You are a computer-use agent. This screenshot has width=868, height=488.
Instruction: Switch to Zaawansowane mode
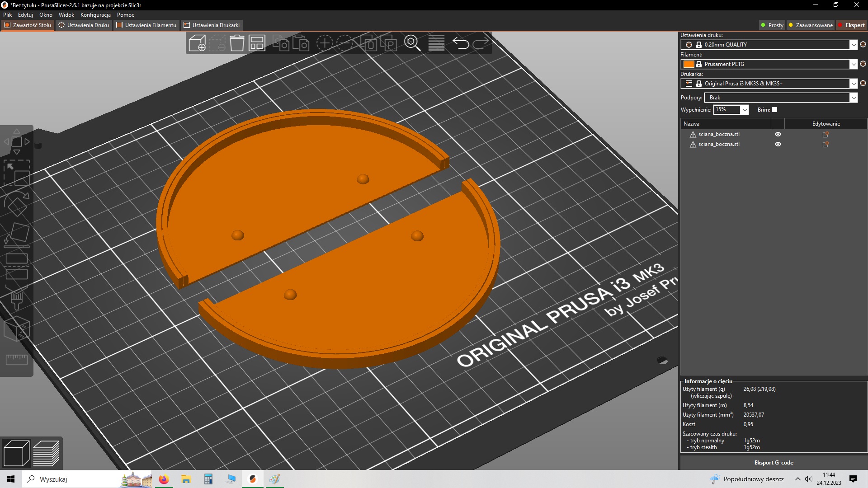coord(811,25)
